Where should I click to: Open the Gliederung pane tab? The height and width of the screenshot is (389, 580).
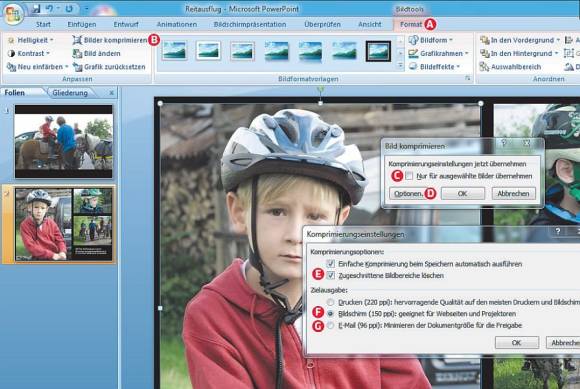70,93
